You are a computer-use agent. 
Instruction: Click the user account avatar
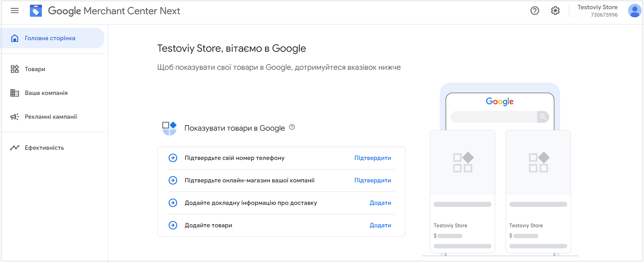[x=634, y=11]
